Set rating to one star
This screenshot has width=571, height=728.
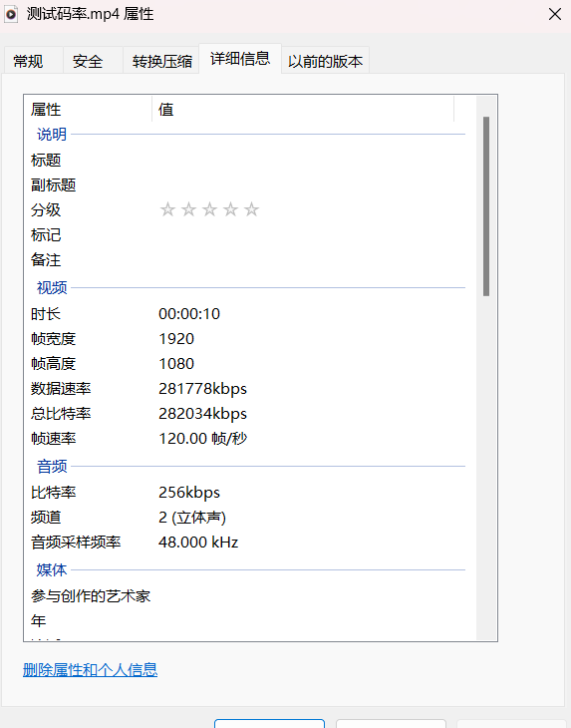coord(167,209)
